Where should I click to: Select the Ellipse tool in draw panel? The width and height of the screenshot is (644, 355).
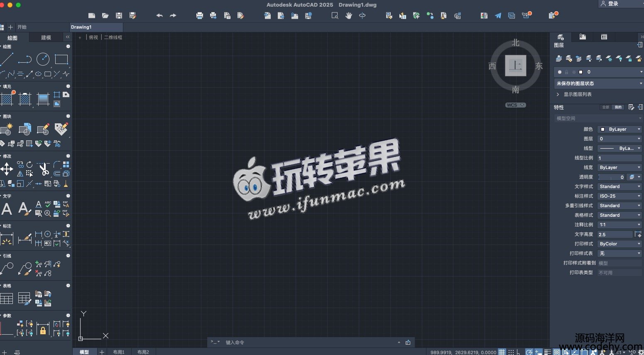39,74
